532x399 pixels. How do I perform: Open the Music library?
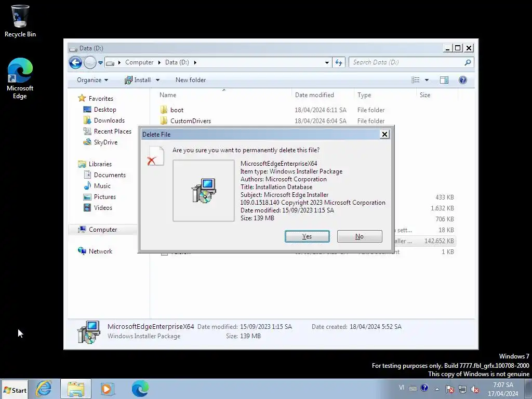point(102,186)
